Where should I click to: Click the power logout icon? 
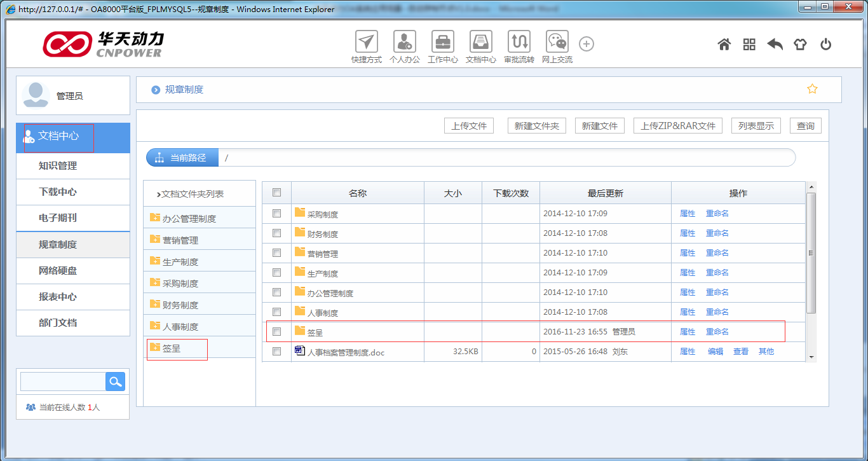click(x=825, y=45)
